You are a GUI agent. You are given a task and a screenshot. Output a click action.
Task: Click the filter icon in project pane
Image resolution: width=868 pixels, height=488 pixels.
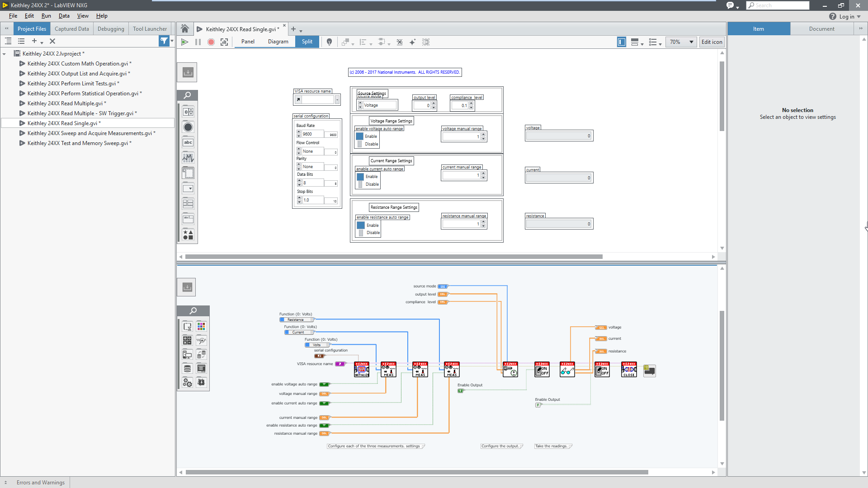pyautogui.click(x=164, y=41)
